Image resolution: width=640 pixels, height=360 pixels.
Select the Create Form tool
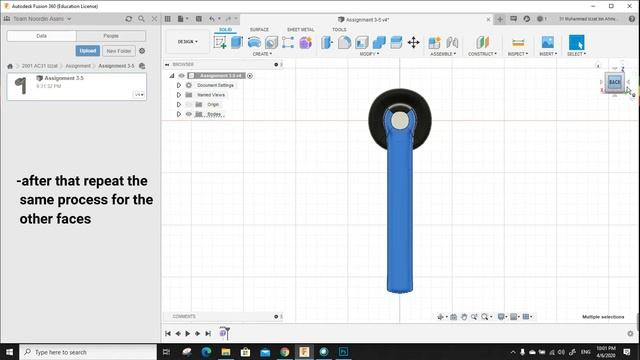[x=305, y=42]
